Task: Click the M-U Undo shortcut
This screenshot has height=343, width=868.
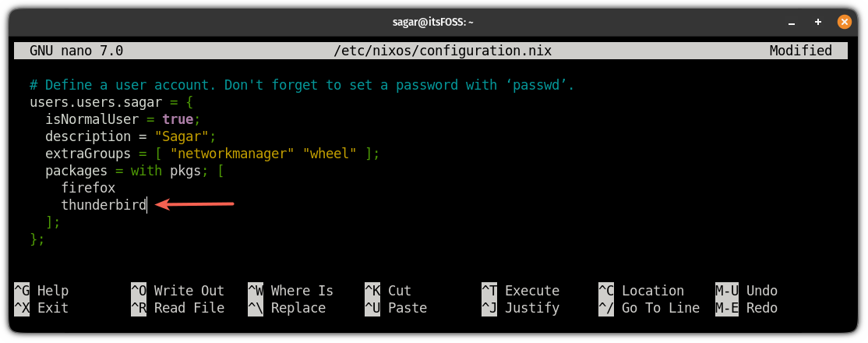Action: coord(746,291)
